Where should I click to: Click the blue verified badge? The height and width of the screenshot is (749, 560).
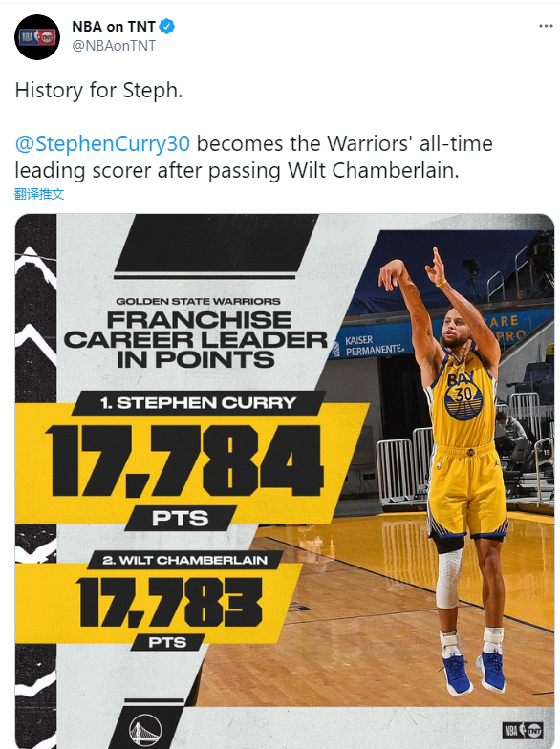click(x=166, y=27)
